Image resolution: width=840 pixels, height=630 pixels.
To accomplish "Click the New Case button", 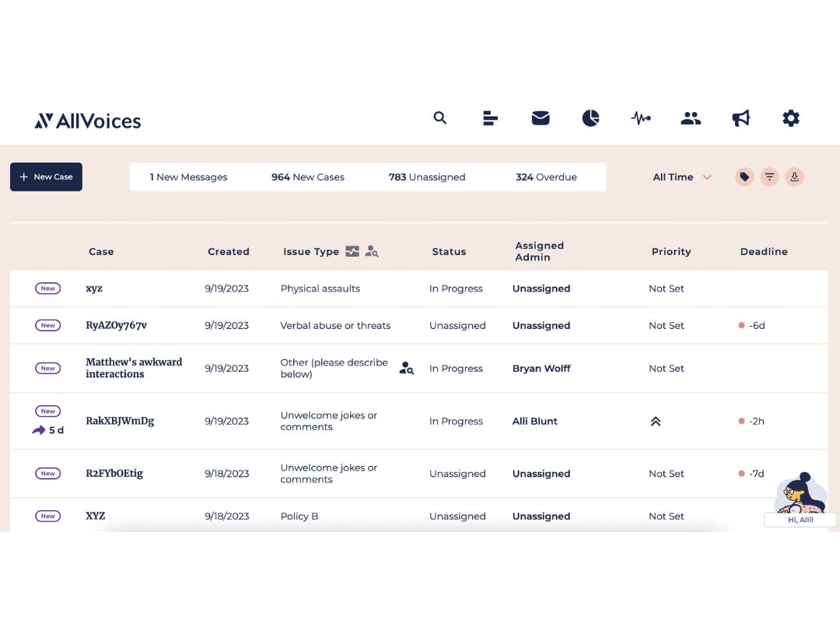I will pyautogui.click(x=46, y=177).
